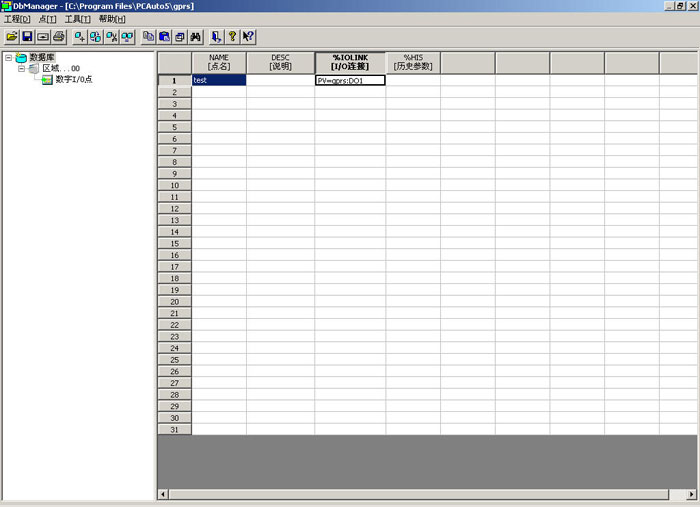Click the yellow question mark Help icon
The height and width of the screenshot is (507, 700).
tap(232, 36)
